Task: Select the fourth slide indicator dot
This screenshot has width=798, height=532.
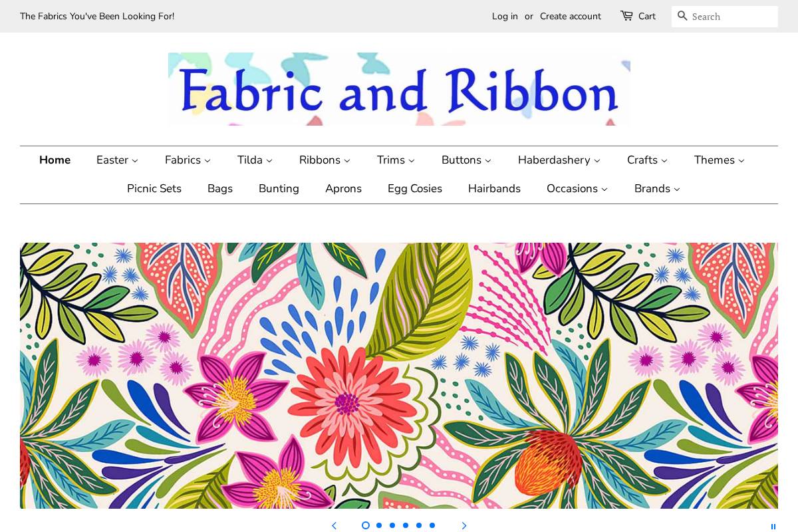Action: [406, 525]
